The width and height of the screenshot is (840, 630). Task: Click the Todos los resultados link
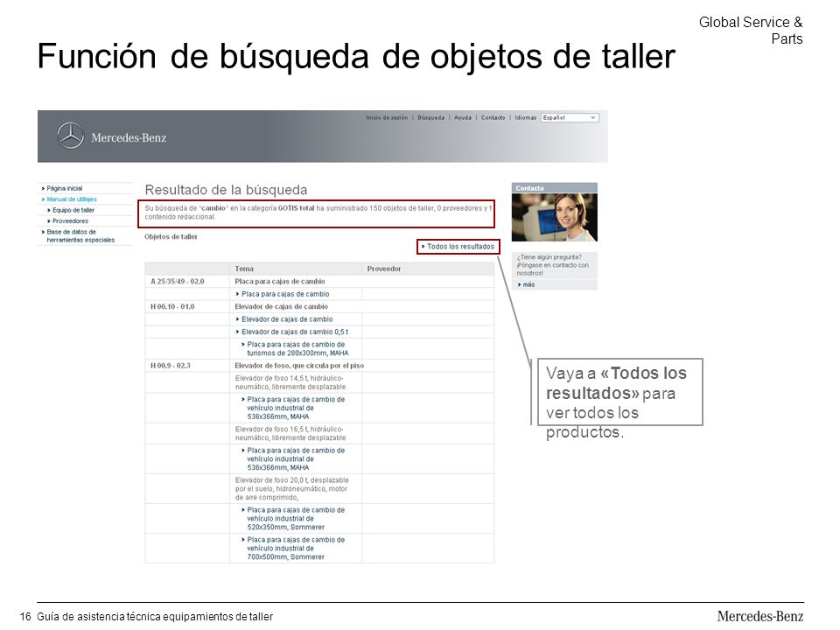pyautogui.click(x=460, y=247)
